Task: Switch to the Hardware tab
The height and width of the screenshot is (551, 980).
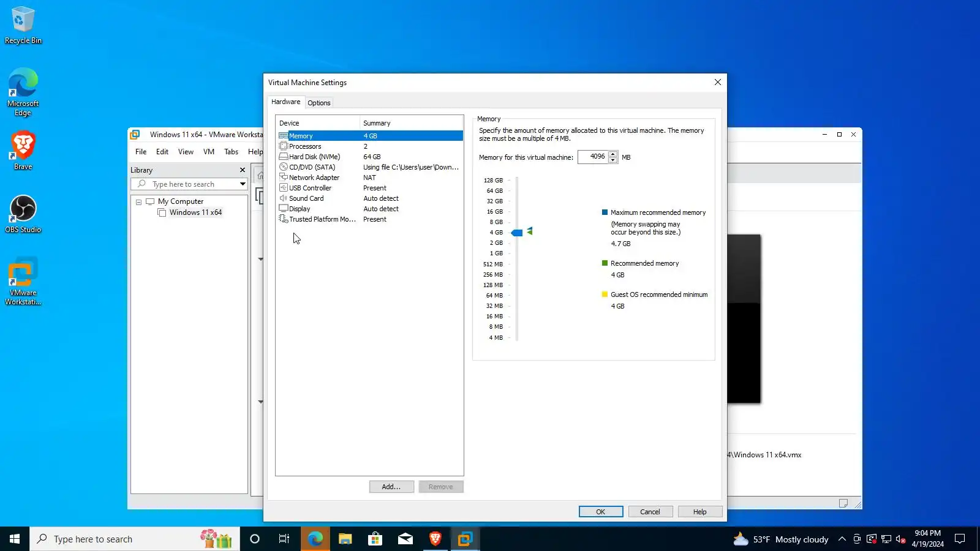Action: tap(286, 102)
